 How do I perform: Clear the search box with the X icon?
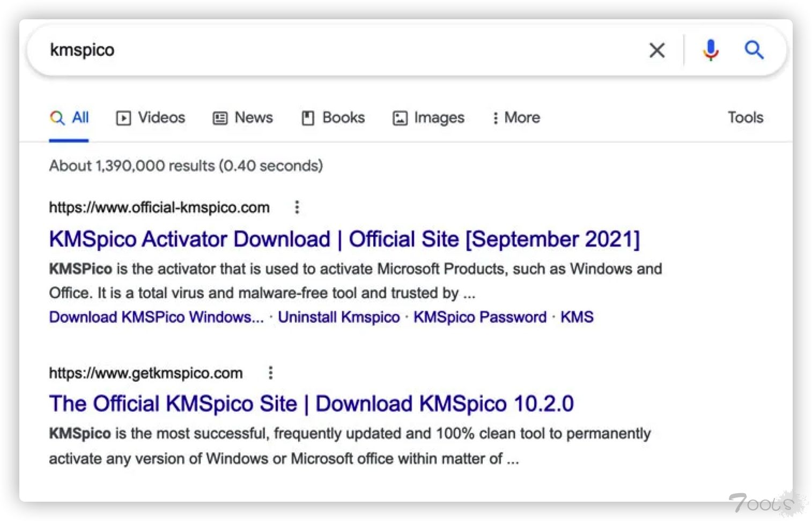(656, 50)
